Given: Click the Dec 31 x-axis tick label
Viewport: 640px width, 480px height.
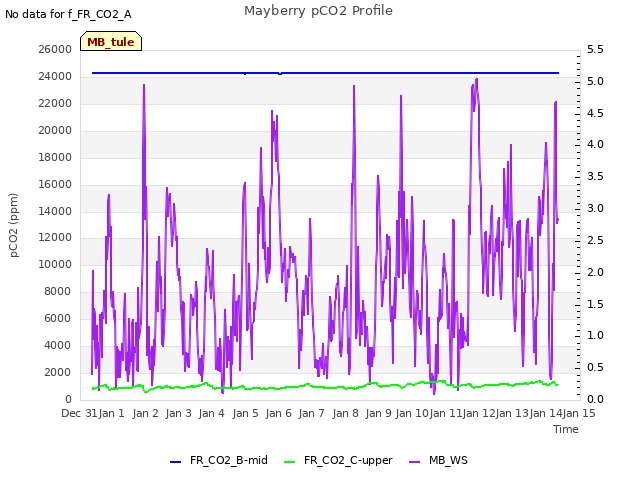Looking at the screenshot, I should pos(79,413).
